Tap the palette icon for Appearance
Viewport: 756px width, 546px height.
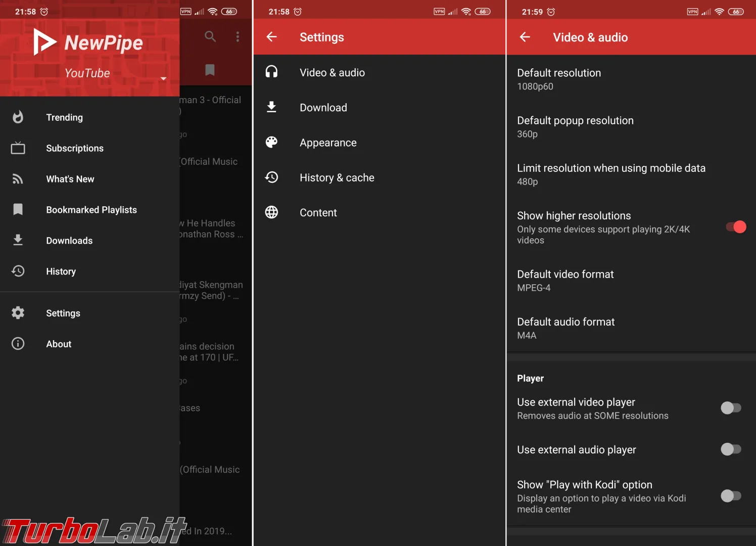point(272,142)
